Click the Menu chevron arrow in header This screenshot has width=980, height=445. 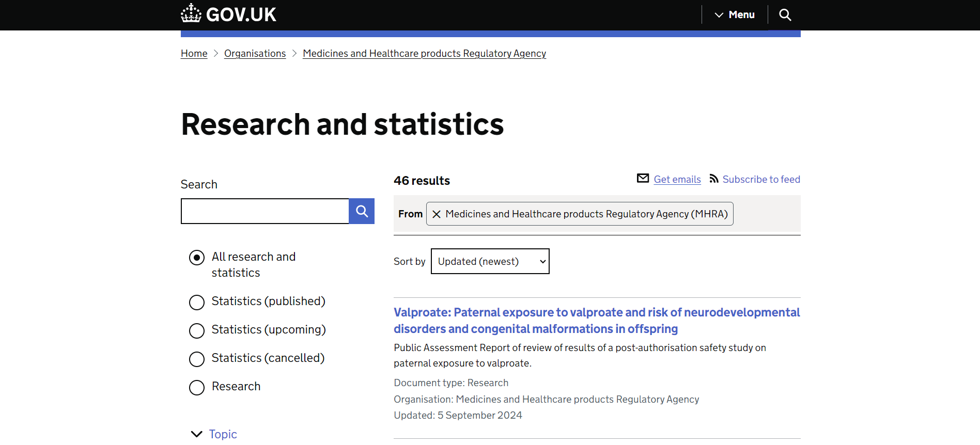coord(719,15)
